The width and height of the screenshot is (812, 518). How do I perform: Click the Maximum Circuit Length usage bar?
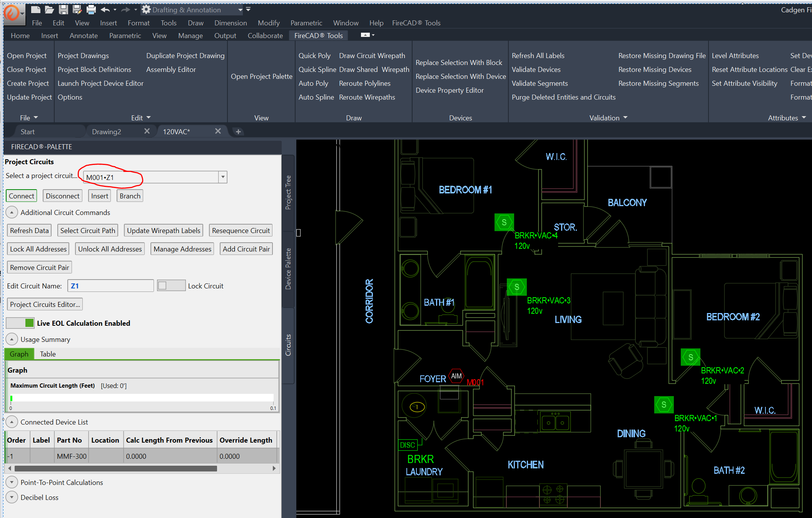click(x=142, y=398)
